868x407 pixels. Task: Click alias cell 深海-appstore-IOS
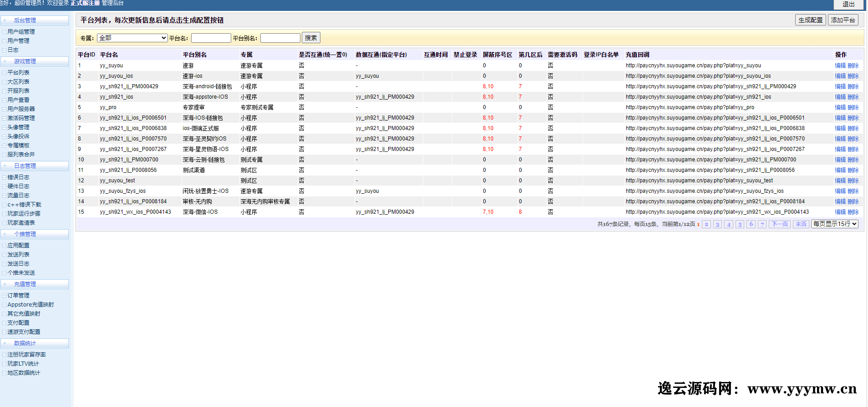(x=205, y=97)
